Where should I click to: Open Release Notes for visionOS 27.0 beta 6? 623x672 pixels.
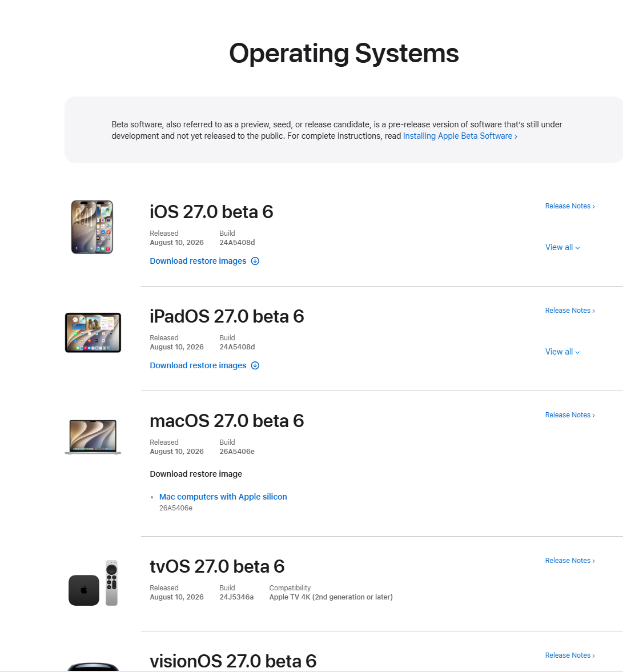coord(570,655)
